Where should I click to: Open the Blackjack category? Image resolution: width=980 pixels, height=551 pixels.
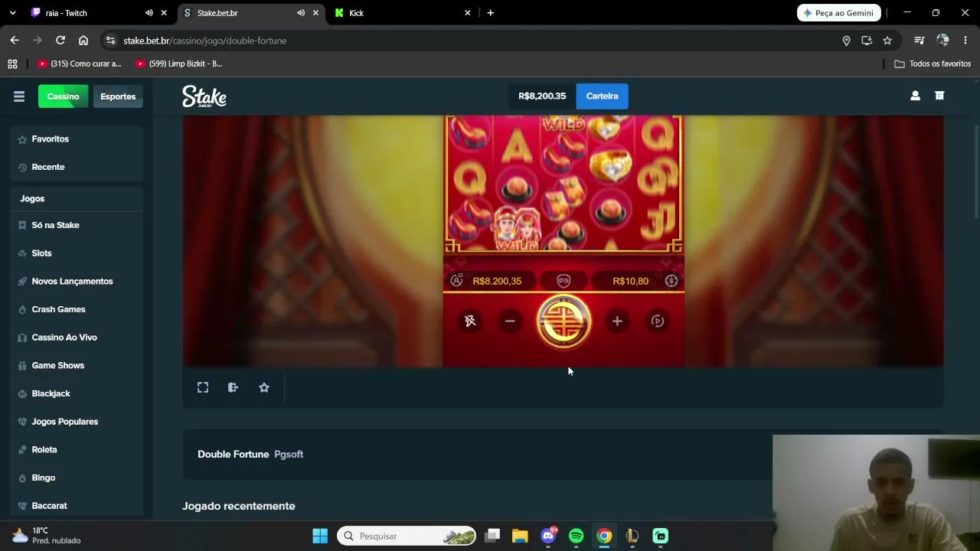[x=77, y=393]
